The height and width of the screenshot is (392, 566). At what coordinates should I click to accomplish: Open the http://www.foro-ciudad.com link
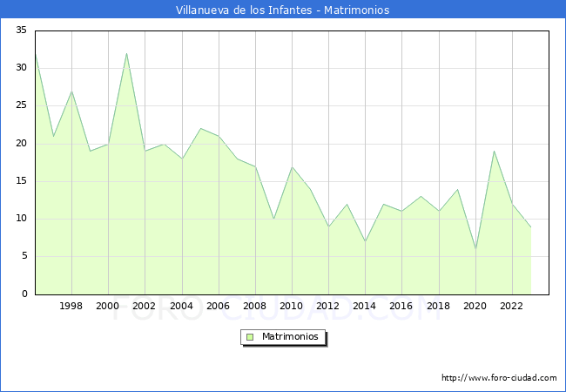(499, 378)
